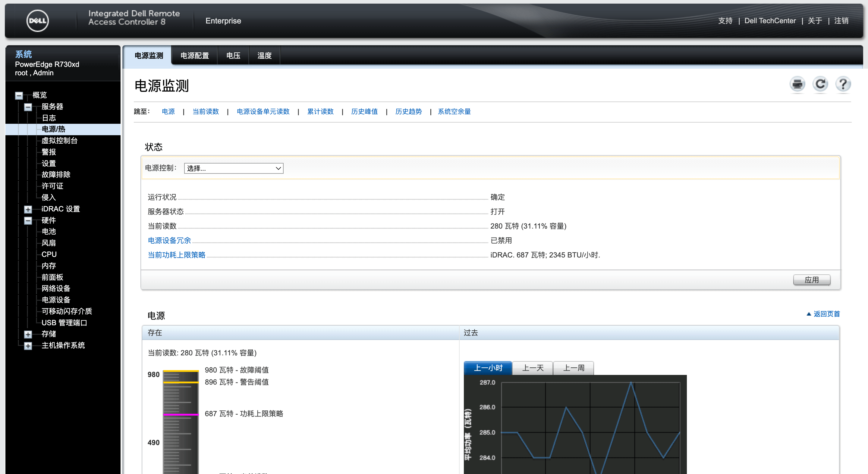Collapse the 硬件 tree node
This screenshot has width=868, height=474.
click(28, 221)
